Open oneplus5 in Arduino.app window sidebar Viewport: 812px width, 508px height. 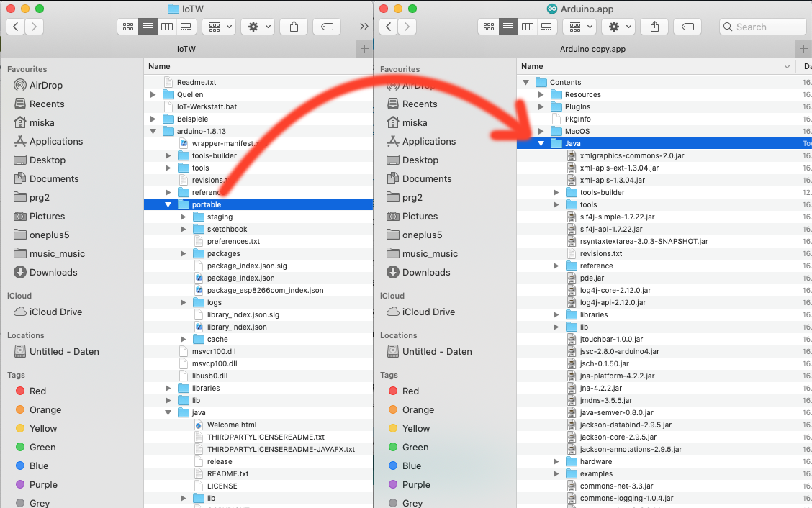tap(422, 235)
